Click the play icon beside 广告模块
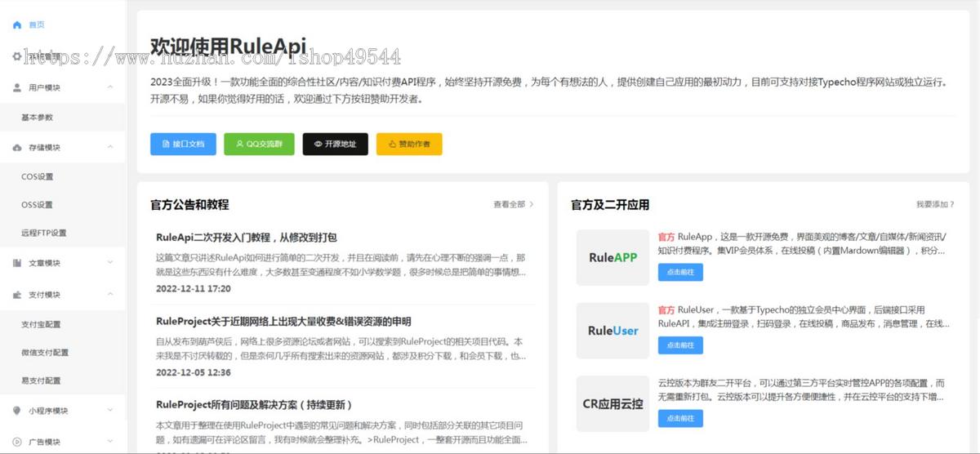Screen dimensions: 980x454 tap(17, 442)
